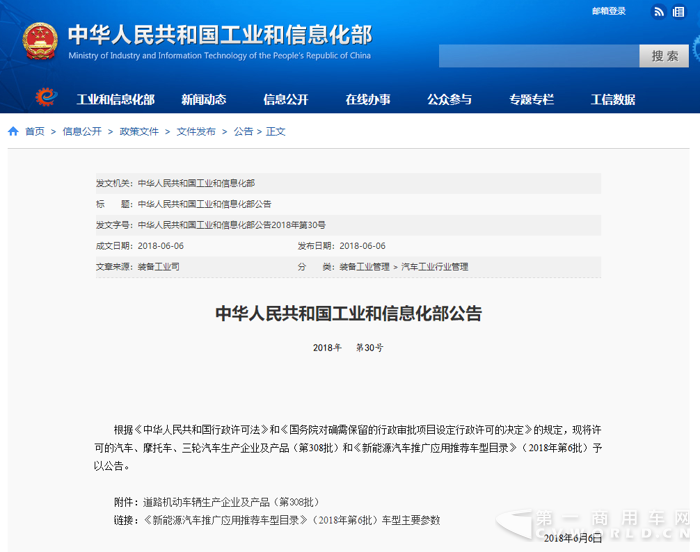Click the 中华人民共和国工业和信息化部 site title
This screenshot has height=552, width=700.
tap(220, 35)
